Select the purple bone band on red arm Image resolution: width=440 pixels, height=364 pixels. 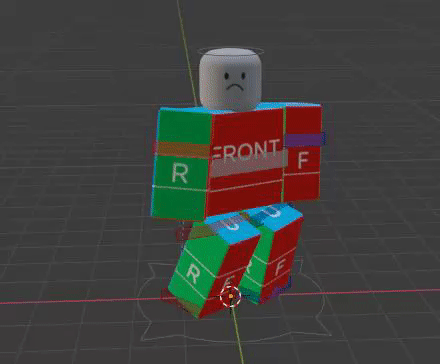305,140
